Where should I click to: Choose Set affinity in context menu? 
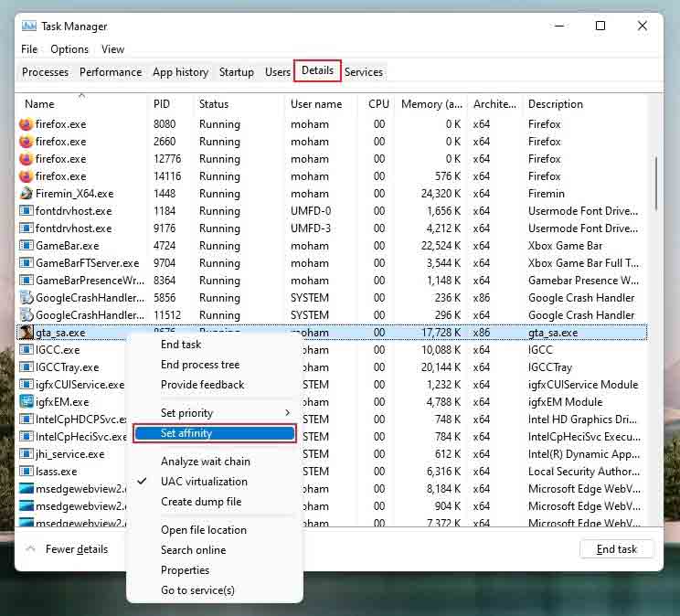pyautogui.click(x=215, y=433)
